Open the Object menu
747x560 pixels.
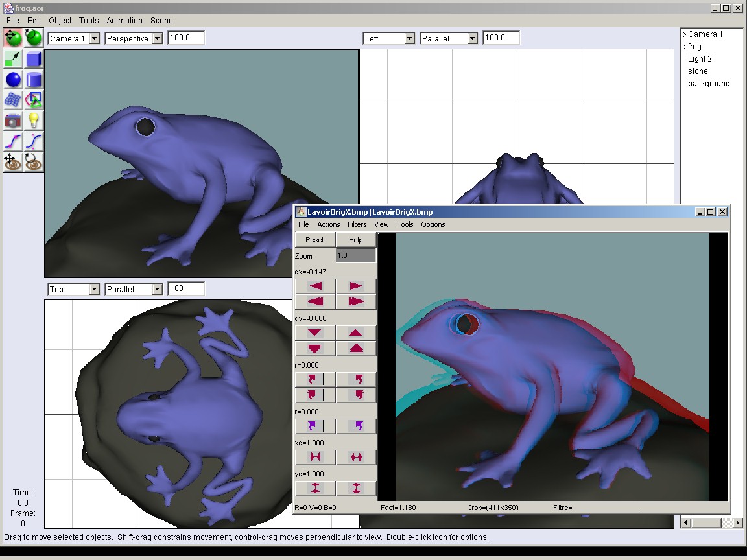[x=60, y=21]
